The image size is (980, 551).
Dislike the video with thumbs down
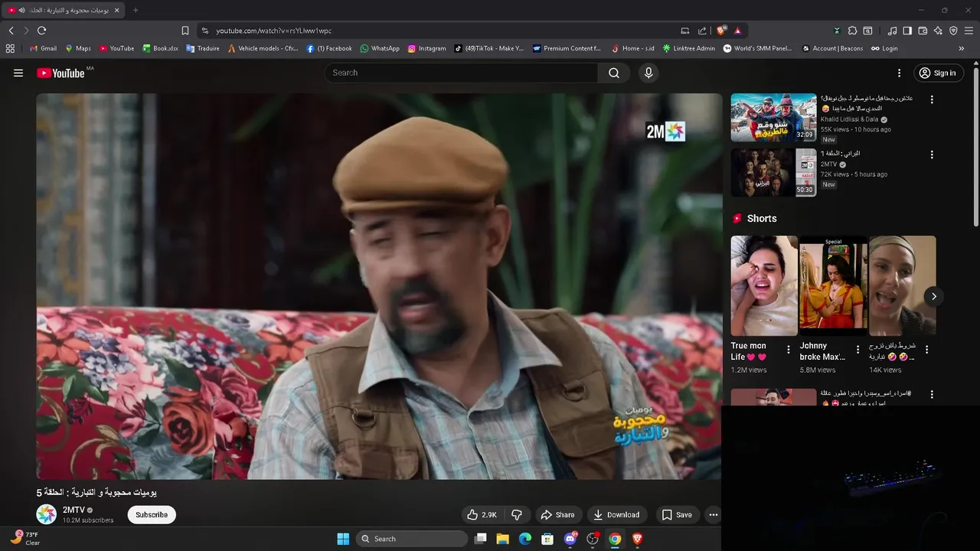pos(517,515)
